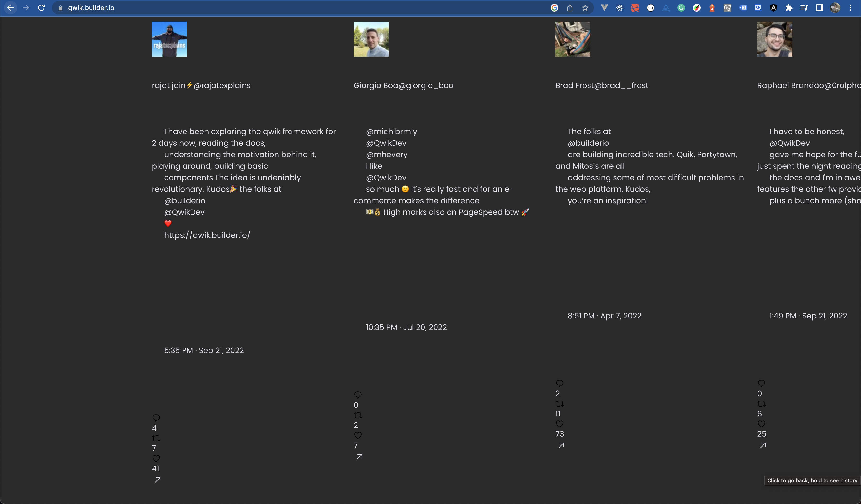
Task: Open Brad Frost @brad__frost profile link
Action: click(x=602, y=85)
